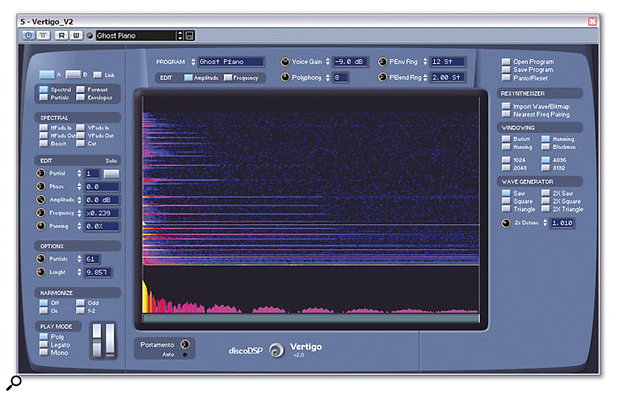Click Length stepper arrows
The image size is (620, 397).
tap(79, 272)
